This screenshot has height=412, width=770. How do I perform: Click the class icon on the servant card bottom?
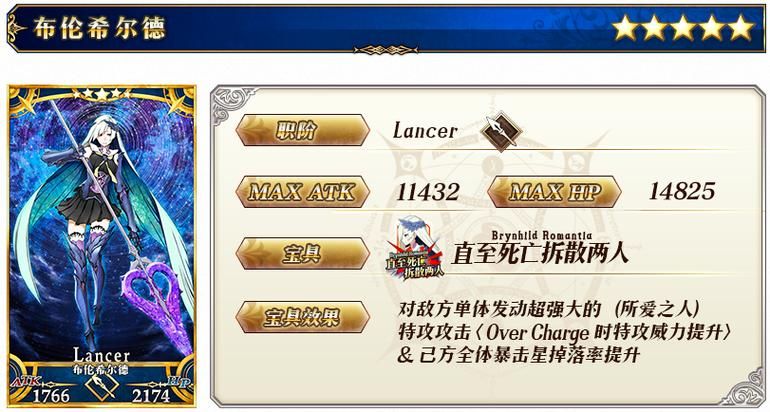coord(101,385)
